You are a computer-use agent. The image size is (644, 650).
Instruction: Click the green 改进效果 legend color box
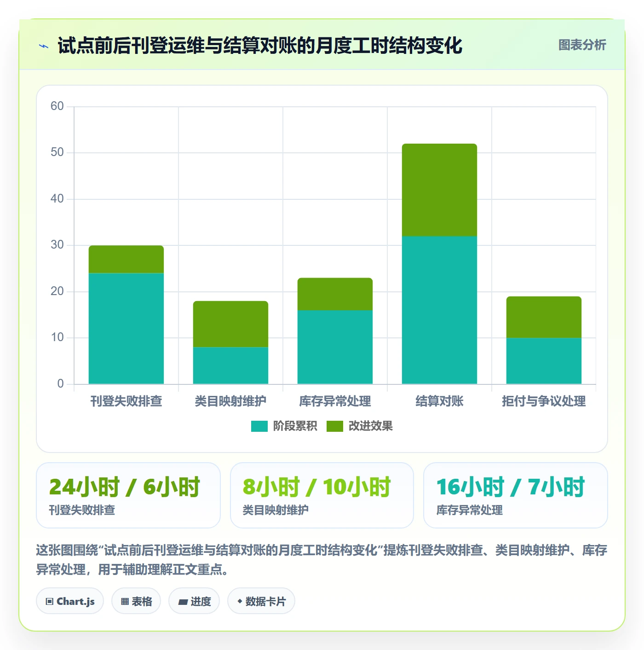coord(334,426)
